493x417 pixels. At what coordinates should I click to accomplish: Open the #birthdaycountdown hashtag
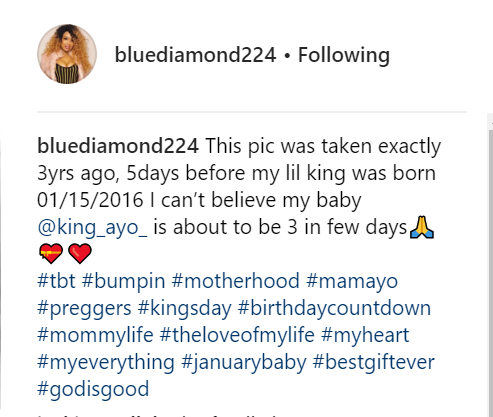pyautogui.click(x=334, y=309)
